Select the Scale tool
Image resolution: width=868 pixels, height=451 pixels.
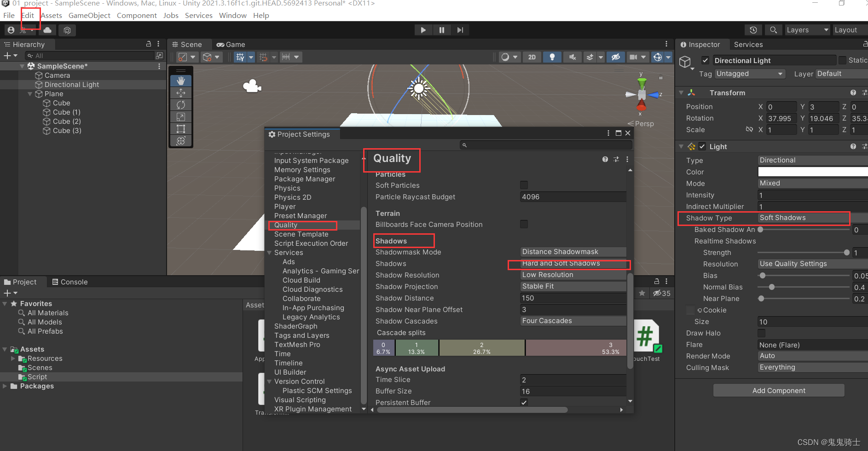coord(180,116)
